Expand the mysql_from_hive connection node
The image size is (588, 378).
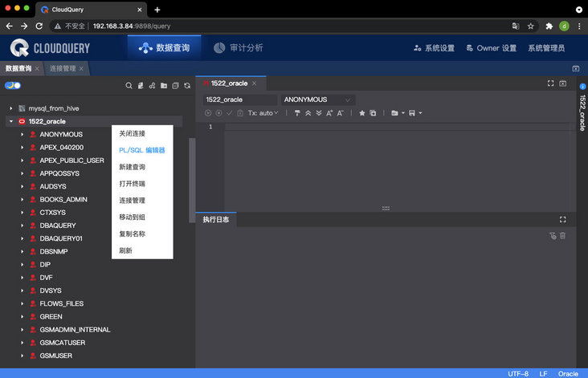[x=11, y=108]
